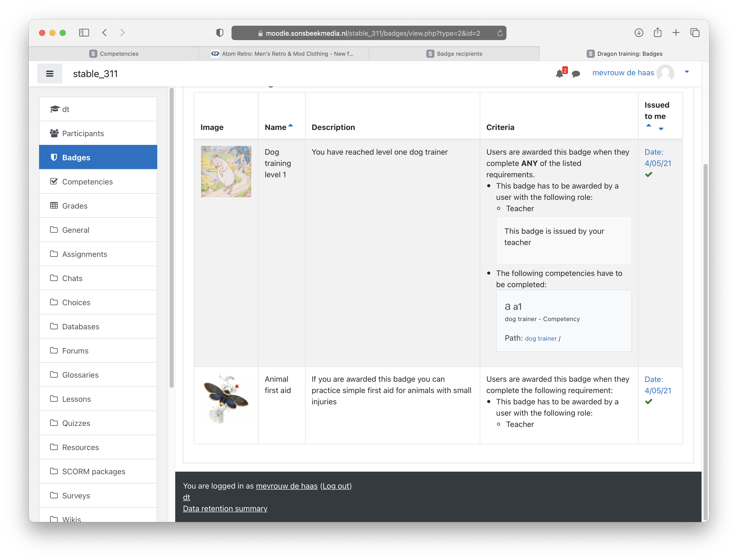Show the tab overview icon

pyautogui.click(x=695, y=33)
